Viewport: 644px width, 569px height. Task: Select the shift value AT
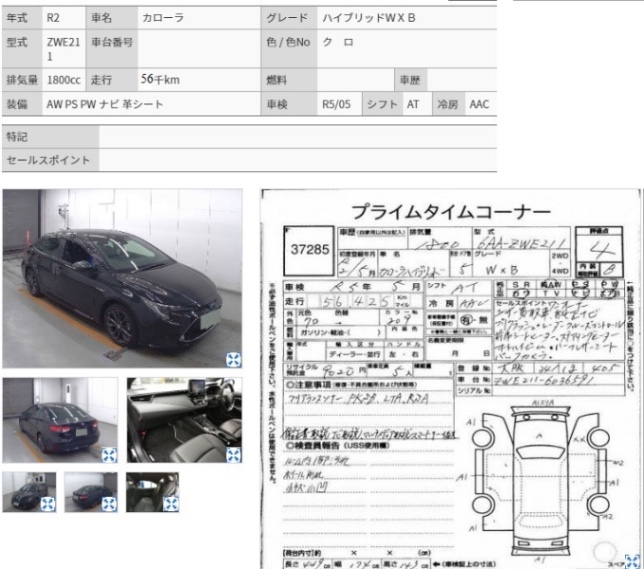tap(413, 104)
